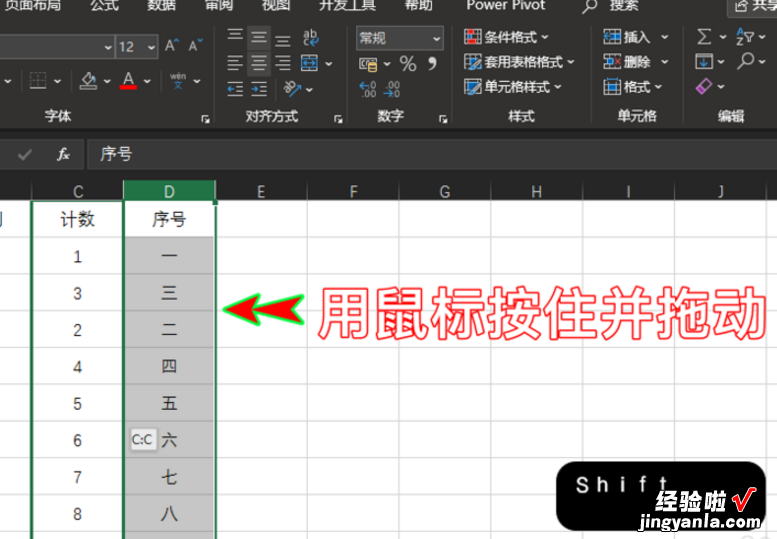Click the Decrease Font Size icon
Viewport: 777px width, 539px height.
(x=195, y=46)
